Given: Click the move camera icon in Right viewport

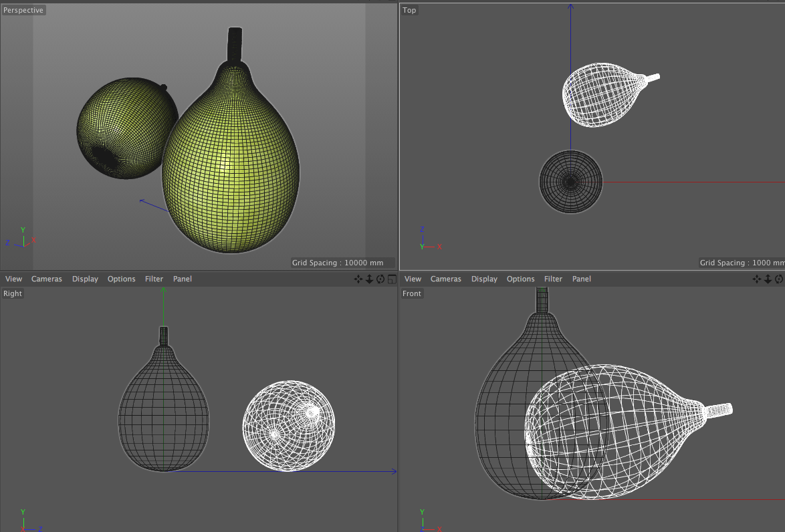Looking at the screenshot, I should tap(358, 279).
